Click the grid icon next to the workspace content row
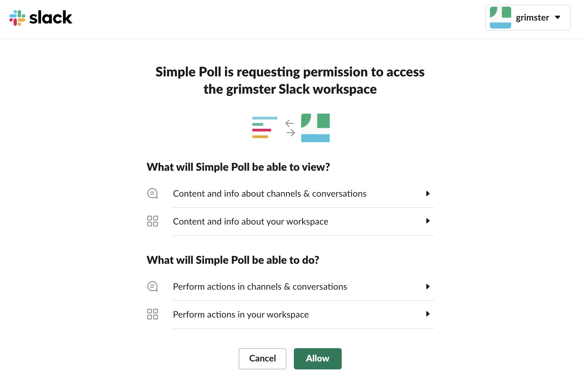583x392 pixels. point(153,221)
